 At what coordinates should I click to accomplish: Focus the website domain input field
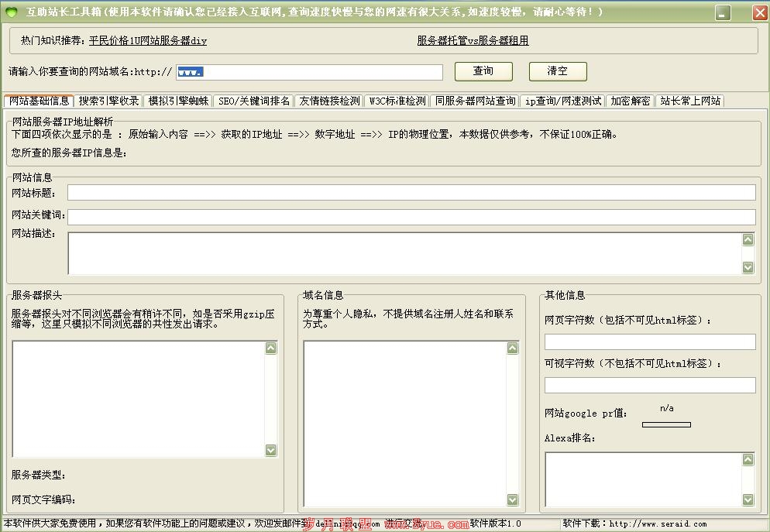point(310,72)
